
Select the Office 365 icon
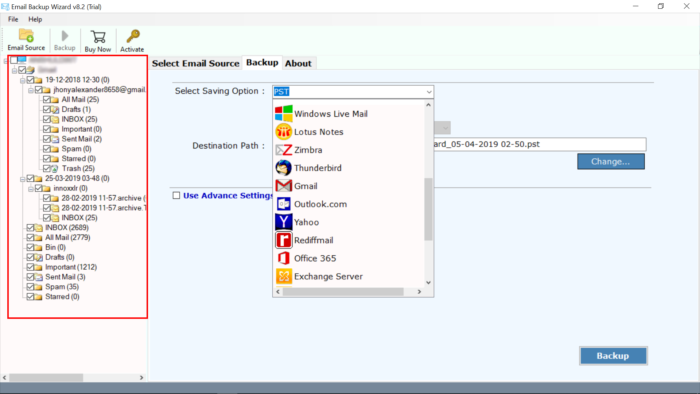pos(283,258)
